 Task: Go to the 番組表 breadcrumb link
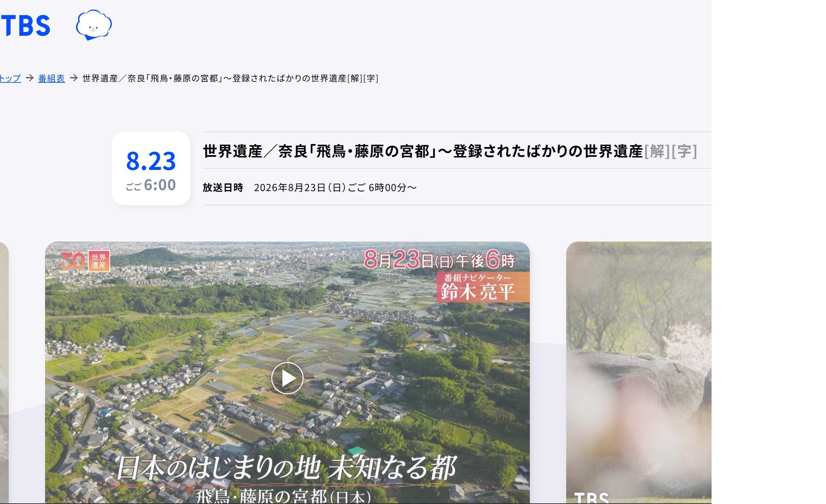[51, 78]
